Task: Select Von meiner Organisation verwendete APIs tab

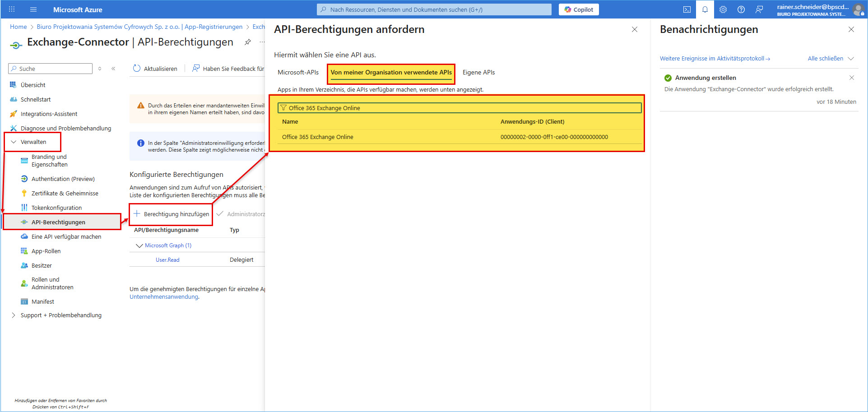Action: coord(391,72)
